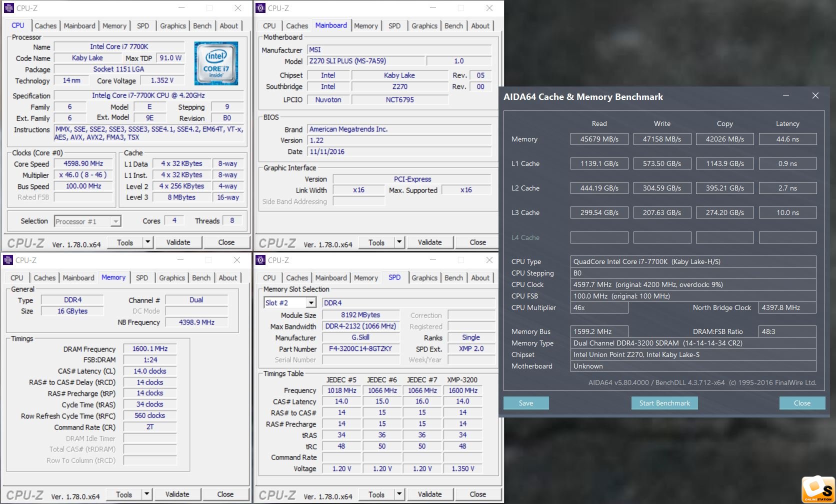Click the AIDA64 CPU Clock field

[x=693, y=284]
